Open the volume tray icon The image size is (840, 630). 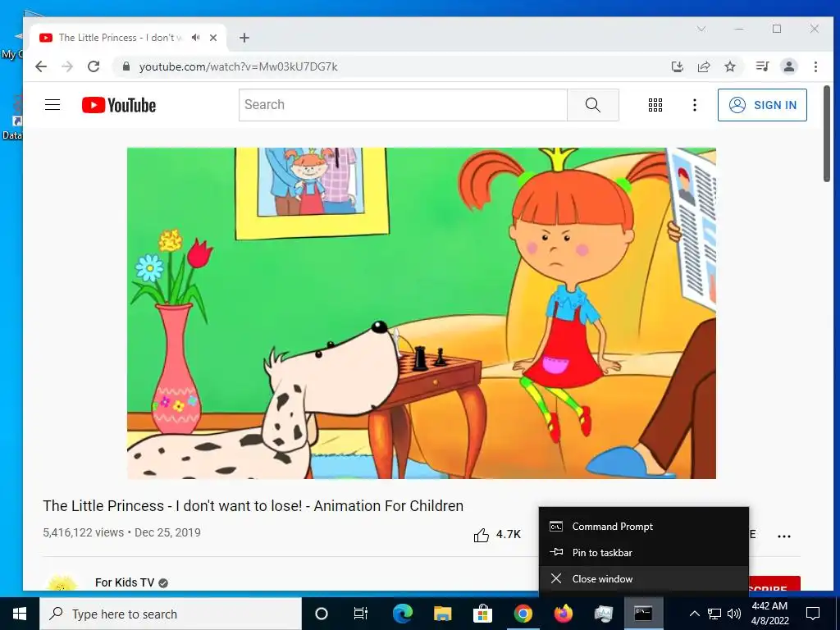[x=734, y=614]
